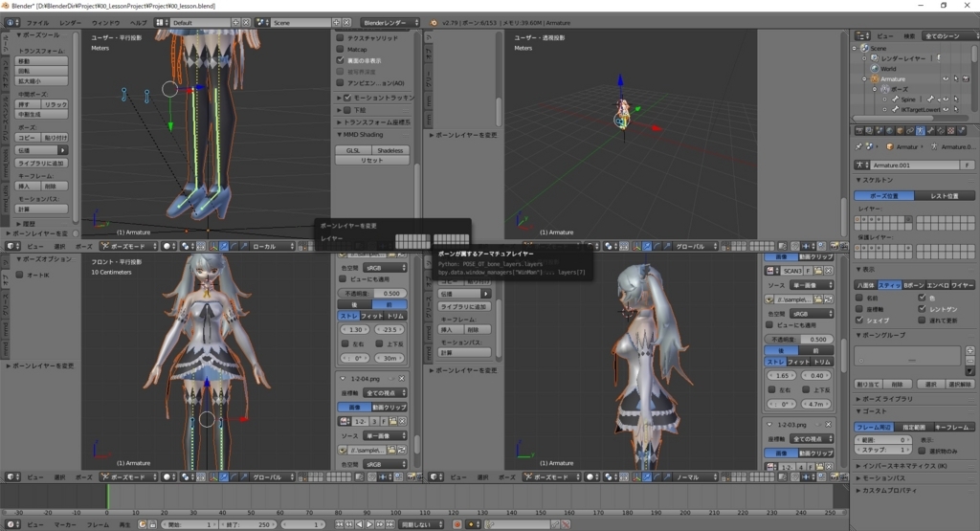Select the Armature data properties tab icon
The height and width of the screenshot is (531, 980).
(x=920, y=130)
